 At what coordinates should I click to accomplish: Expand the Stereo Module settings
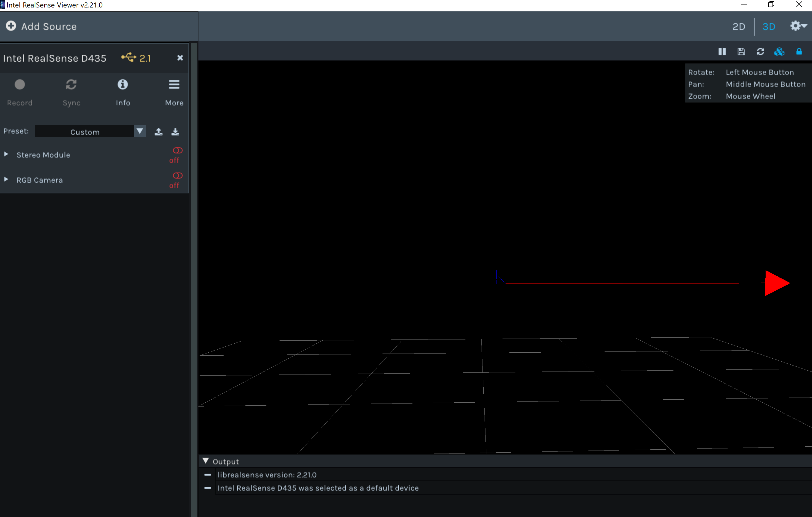tap(6, 154)
